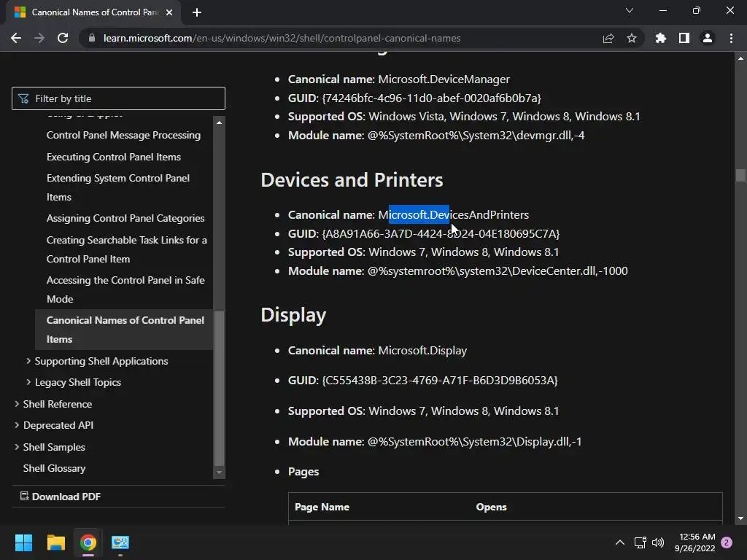The image size is (747, 560).
Task: Toggle the browser side panel
Action: tap(684, 38)
